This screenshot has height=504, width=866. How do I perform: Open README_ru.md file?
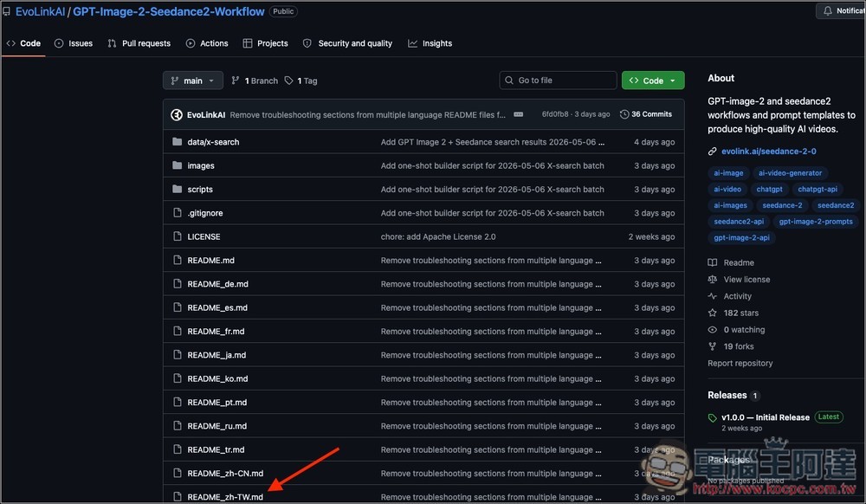tap(217, 427)
